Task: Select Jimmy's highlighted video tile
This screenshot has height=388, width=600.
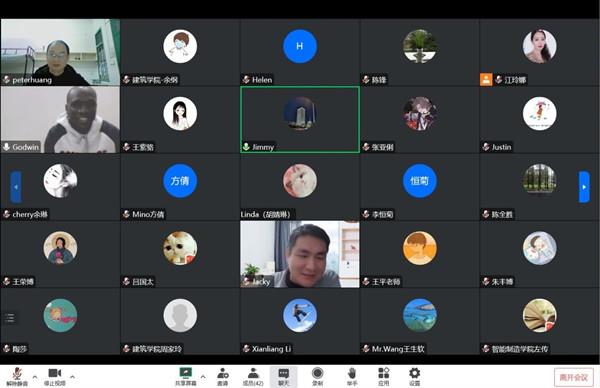Action: pyautogui.click(x=300, y=119)
